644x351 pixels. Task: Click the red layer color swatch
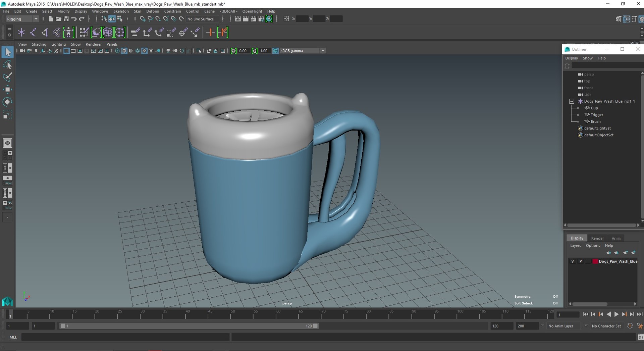(x=595, y=261)
